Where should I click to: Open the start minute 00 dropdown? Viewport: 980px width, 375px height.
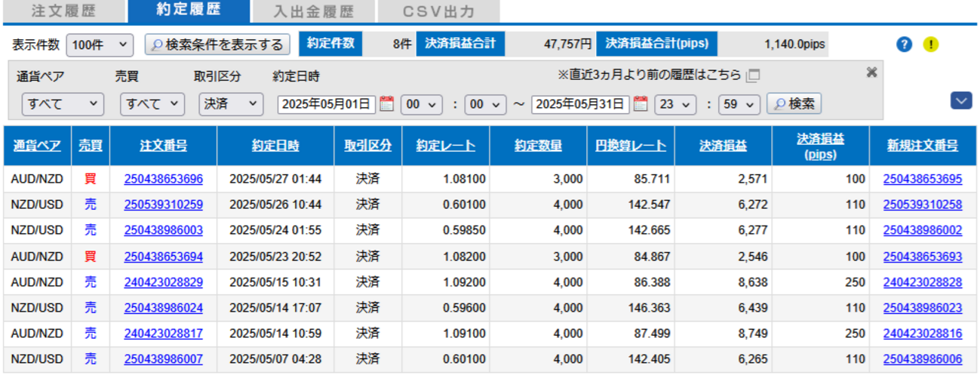click(x=484, y=104)
